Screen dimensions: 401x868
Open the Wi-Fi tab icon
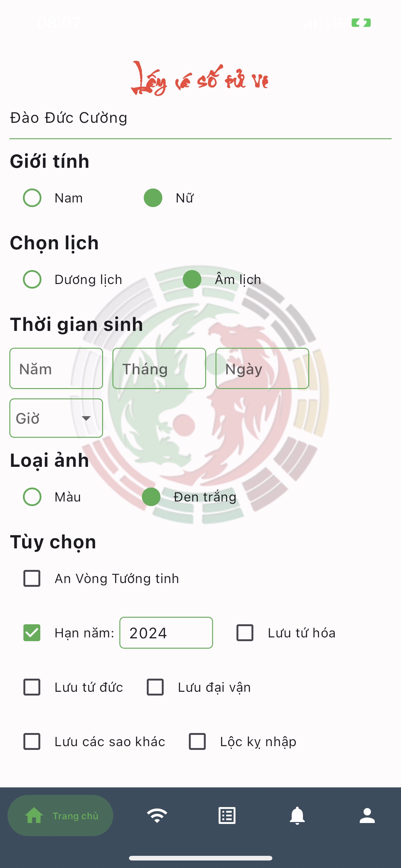(x=157, y=816)
